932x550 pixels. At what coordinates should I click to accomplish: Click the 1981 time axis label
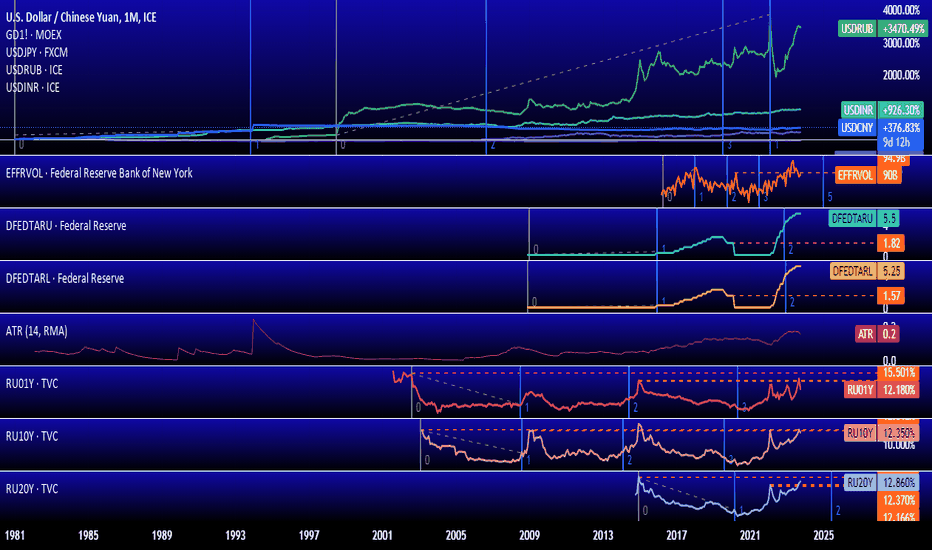15,536
